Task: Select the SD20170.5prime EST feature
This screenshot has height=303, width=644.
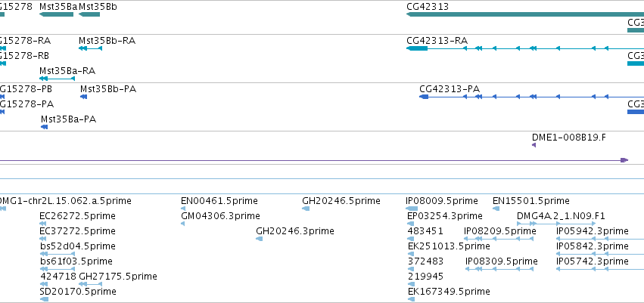Action: tap(45, 299)
